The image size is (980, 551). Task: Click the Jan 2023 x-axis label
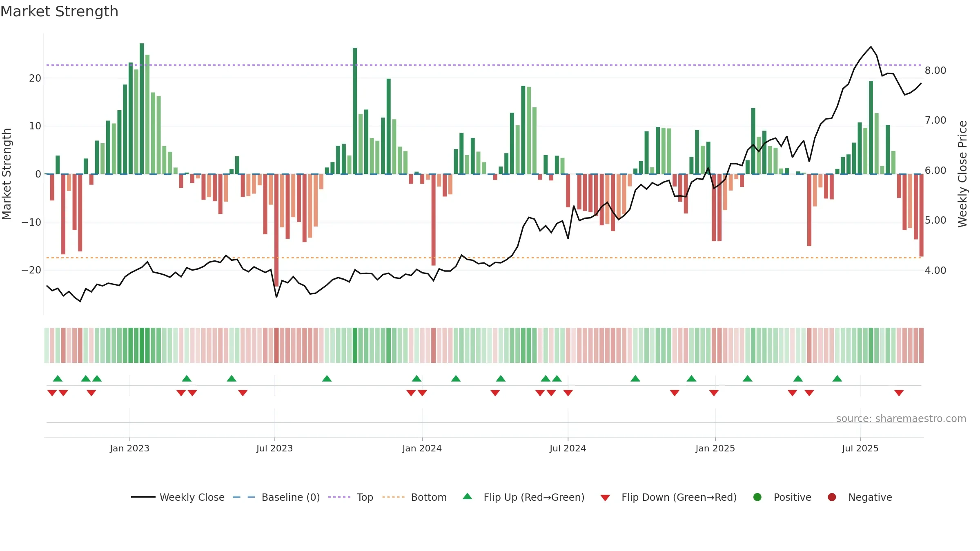pos(129,448)
